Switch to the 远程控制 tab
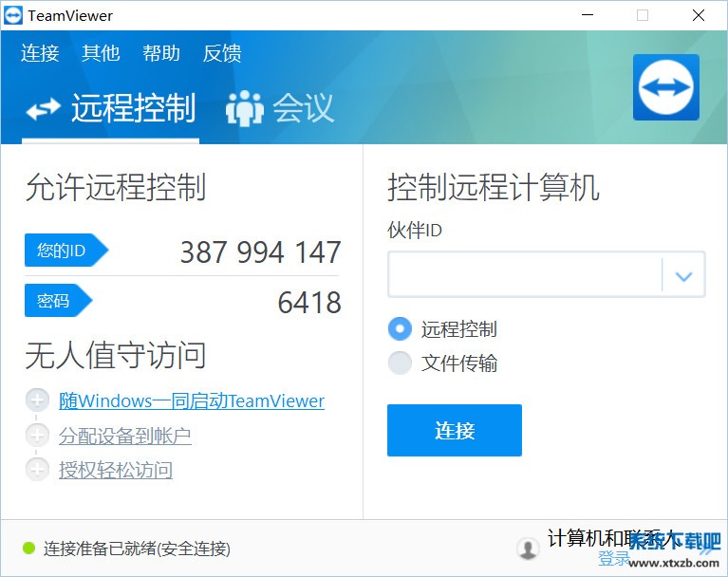728x577 pixels. click(111, 108)
